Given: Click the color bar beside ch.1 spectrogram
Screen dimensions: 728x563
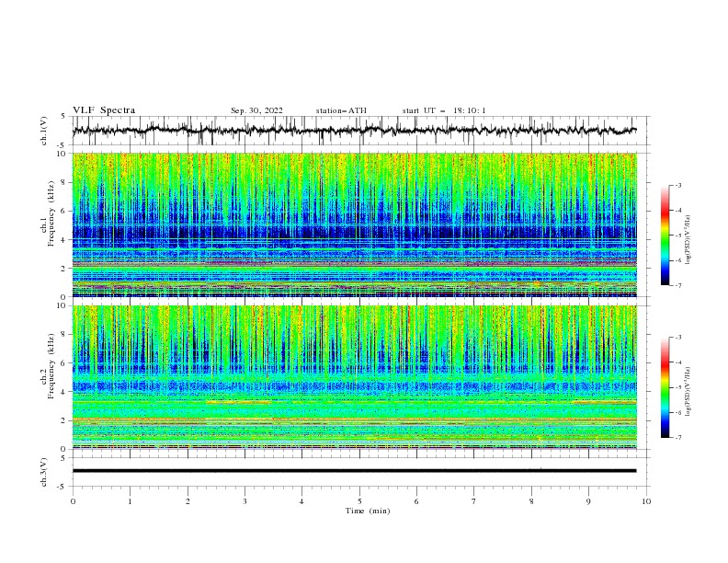Looking at the screenshot, I should coord(665,236).
